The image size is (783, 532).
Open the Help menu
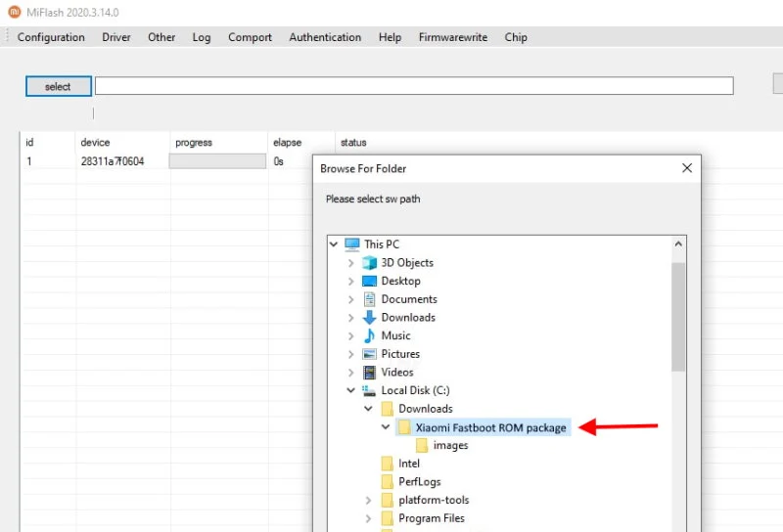[390, 37]
